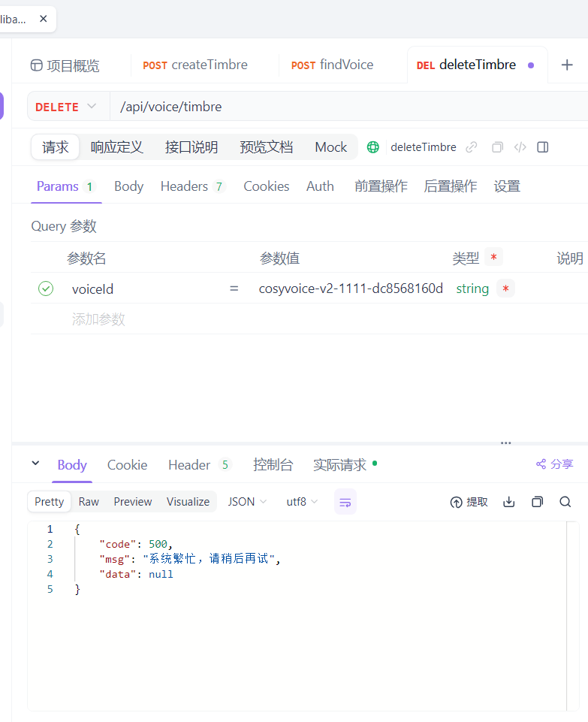Image resolution: width=588 pixels, height=722 pixels.
Task: Click the deleteTimbre name label
Action: click(424, 147)
